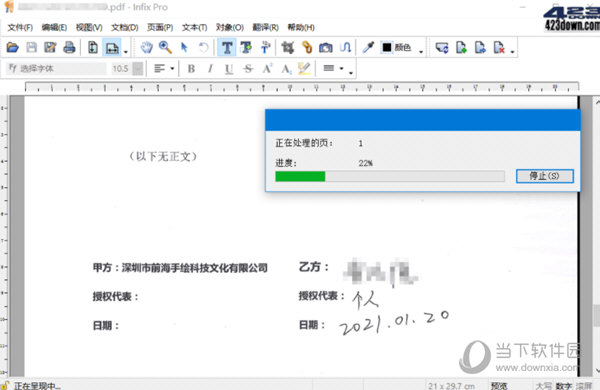Screen dimensions: 600x390
Task: Click the Save disk icon
Action: pos(31,47)
